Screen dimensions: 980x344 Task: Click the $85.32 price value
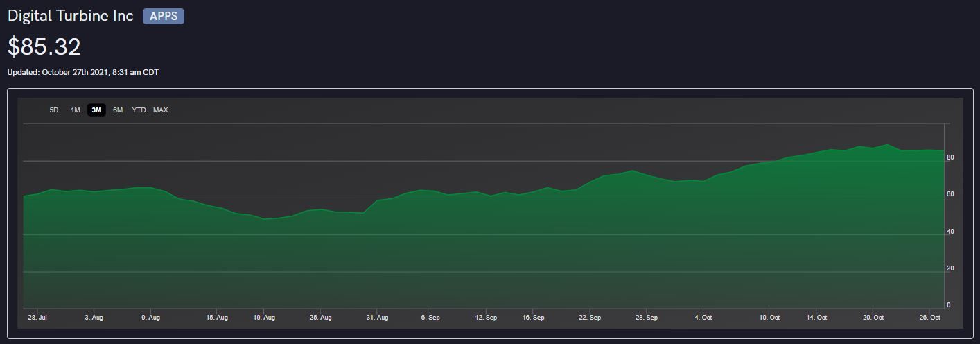(44, 47)
